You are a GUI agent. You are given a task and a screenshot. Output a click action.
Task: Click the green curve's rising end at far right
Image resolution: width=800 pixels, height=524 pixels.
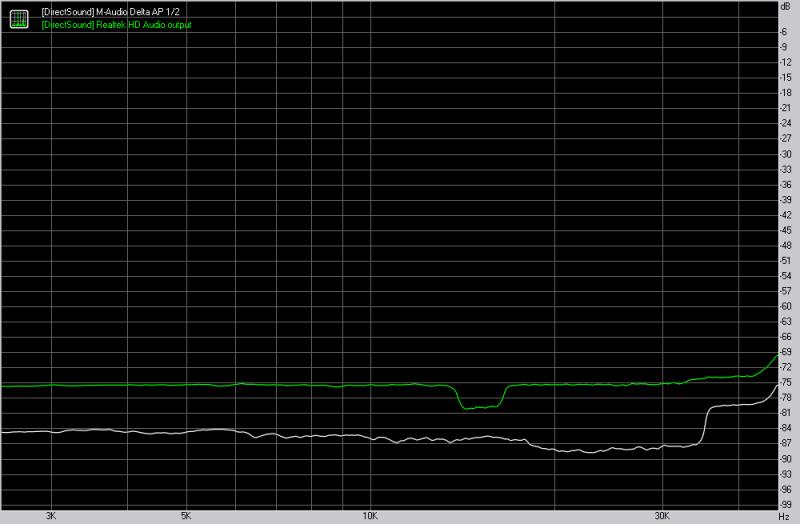point(772,361)
